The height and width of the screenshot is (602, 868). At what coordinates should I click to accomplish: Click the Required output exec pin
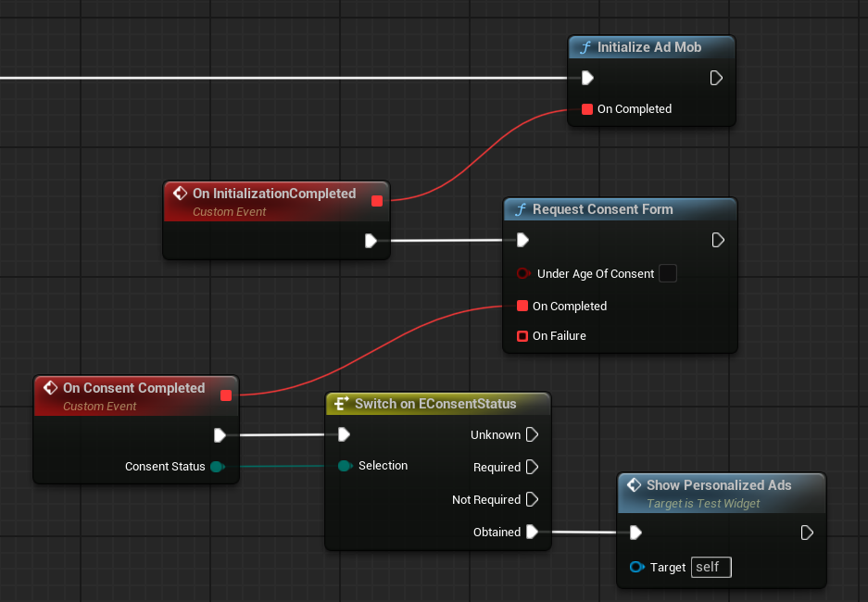[x=532, y=467]
